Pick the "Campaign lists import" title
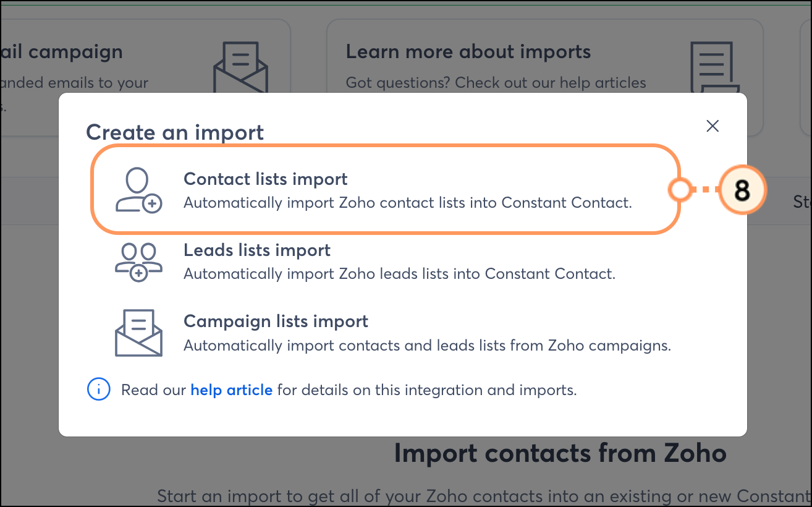 click(276, 322)
